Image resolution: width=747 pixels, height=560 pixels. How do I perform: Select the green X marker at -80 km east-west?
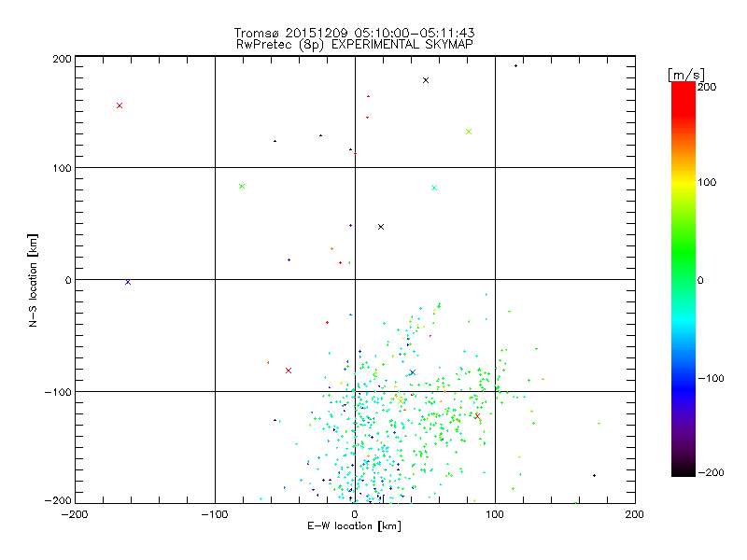242,186
